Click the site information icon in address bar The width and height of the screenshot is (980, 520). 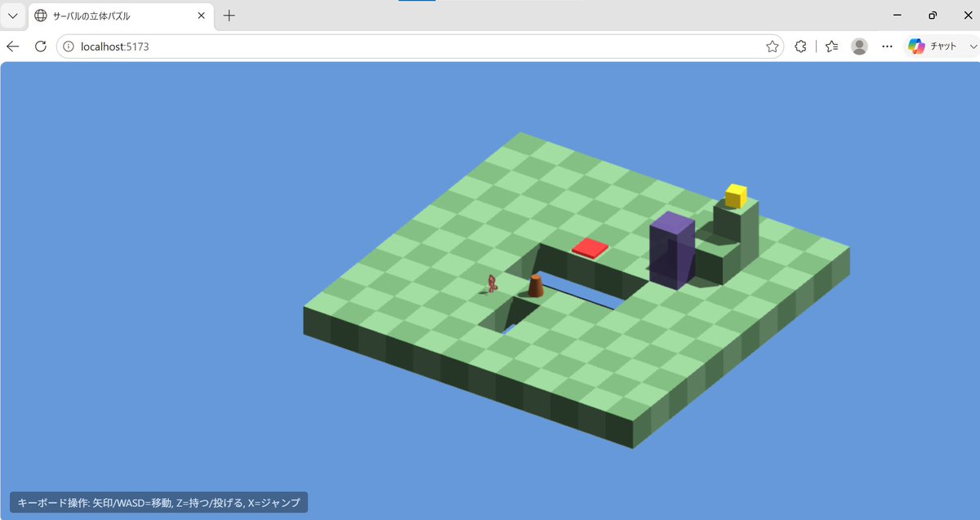pyautogui.click(x=69, y=47)
